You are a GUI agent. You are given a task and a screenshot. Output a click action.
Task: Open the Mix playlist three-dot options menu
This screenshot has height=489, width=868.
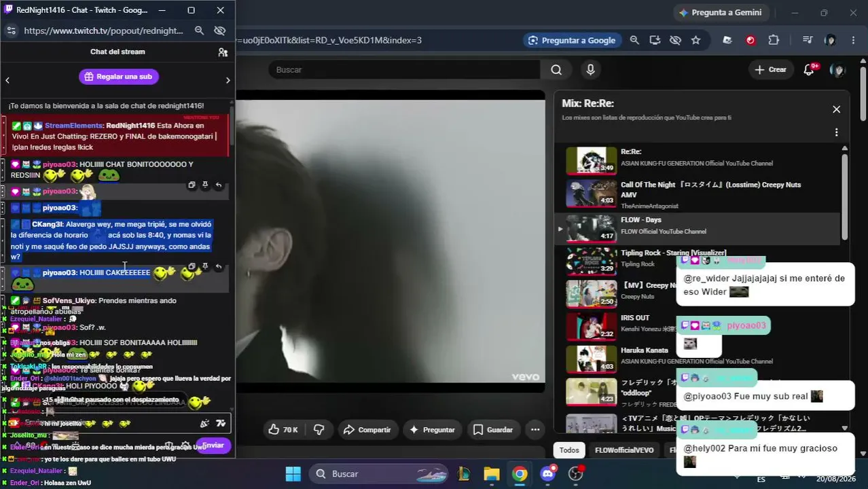point(836,132)
